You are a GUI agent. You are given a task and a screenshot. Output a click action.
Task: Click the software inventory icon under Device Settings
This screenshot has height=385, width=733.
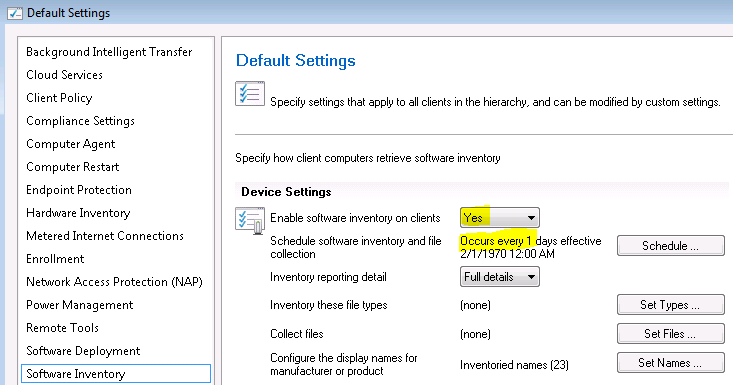250,221
